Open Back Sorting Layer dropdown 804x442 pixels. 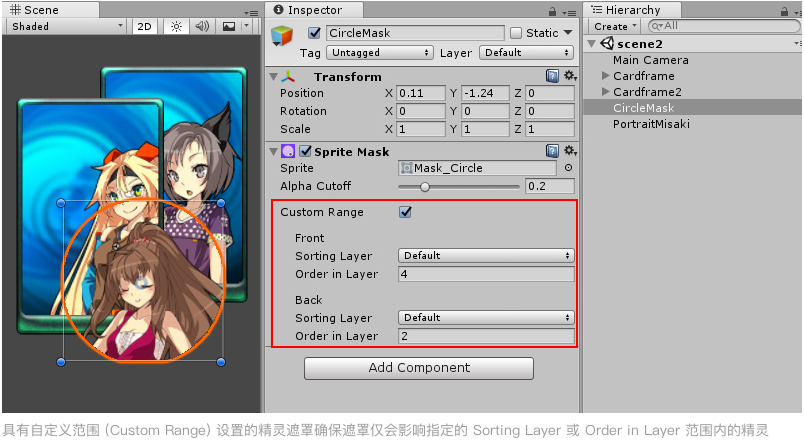486,318
